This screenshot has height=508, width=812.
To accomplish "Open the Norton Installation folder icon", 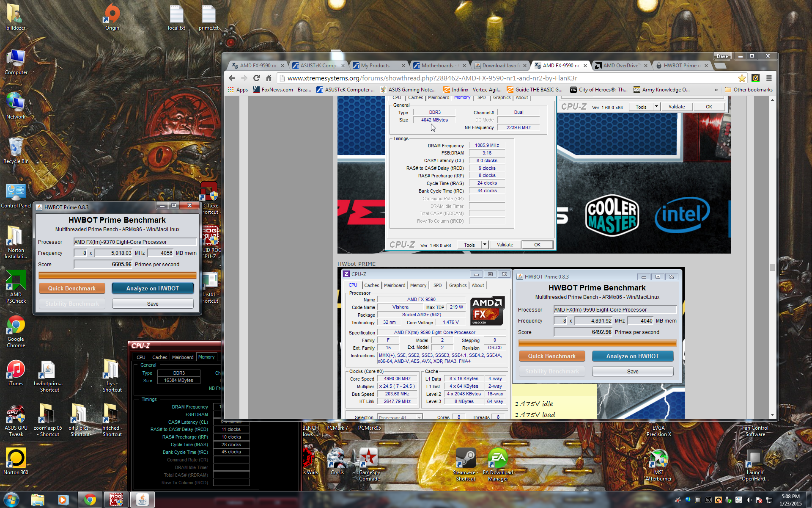I will [x=16, y=242].
